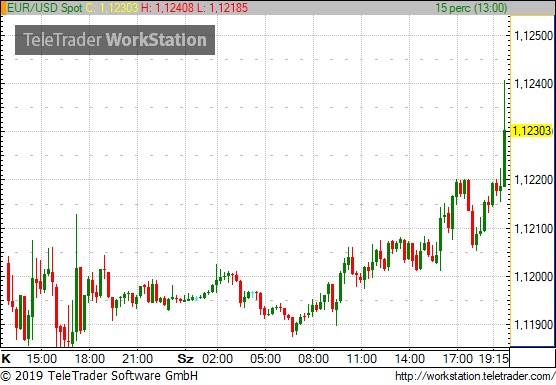The image size is (556, 385).
Task: Click the high value H: 1,12408
Action: point(168,8)
